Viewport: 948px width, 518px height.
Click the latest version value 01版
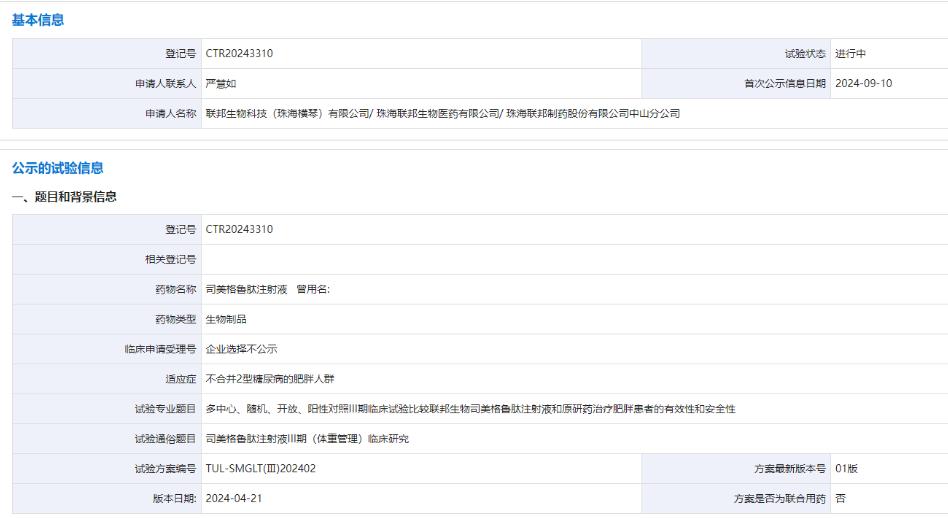click(x=847, y=469)
